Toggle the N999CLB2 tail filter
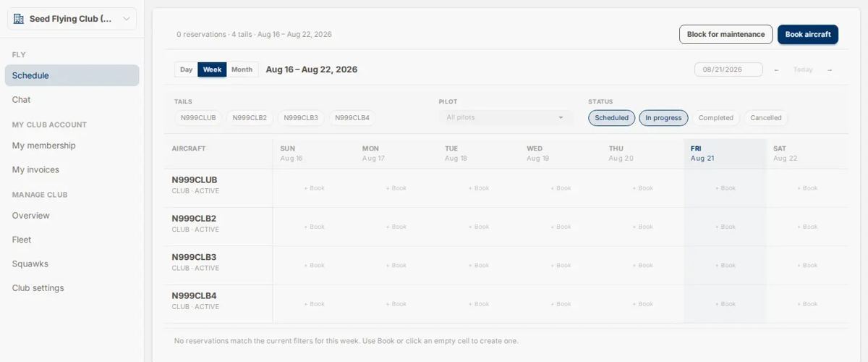Image resolution: width=868 pixels, height=362 pixels. 250,118
